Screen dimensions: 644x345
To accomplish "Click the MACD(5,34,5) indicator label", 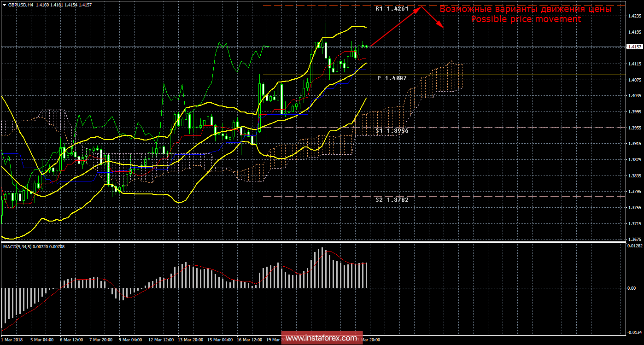I will pyautogui.click(x=35, y=247).
